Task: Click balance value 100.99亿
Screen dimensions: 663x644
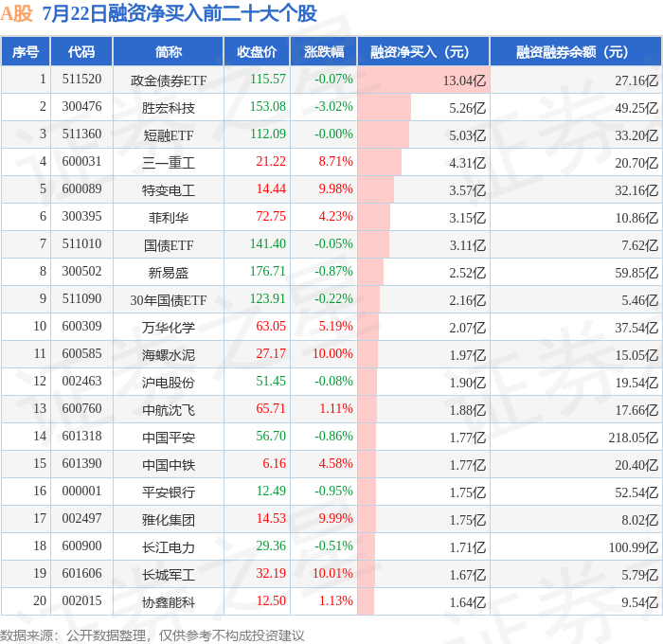Action: [x=634, y=547]
